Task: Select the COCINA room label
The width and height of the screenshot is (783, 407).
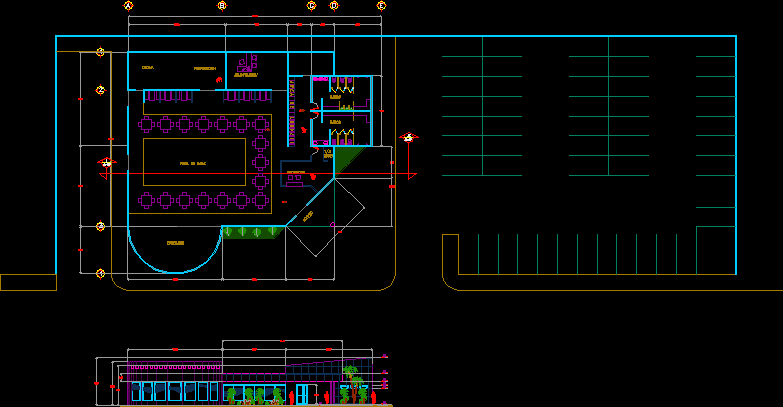Action: click(x=147, y=68)
